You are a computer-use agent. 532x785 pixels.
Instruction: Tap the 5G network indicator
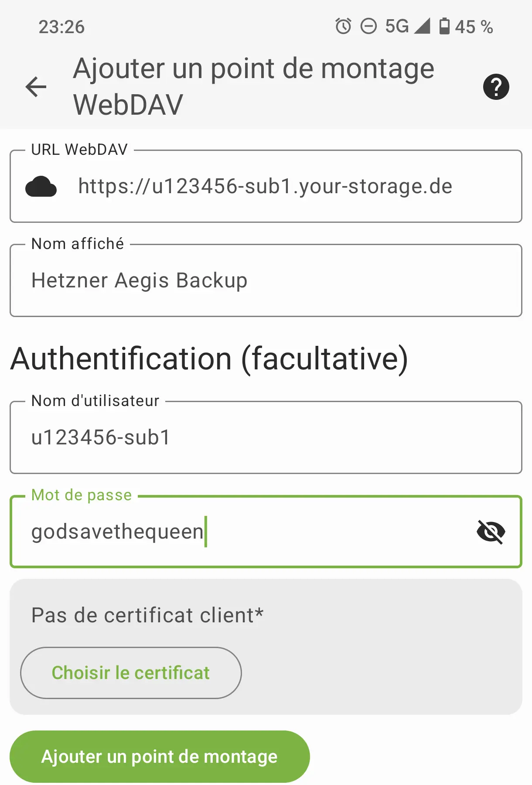396,27
